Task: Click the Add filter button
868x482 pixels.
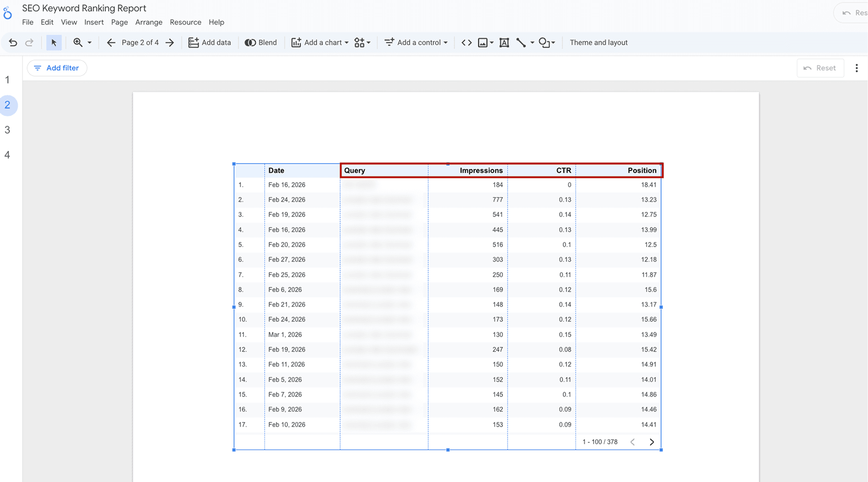Action: pos(57,68)
